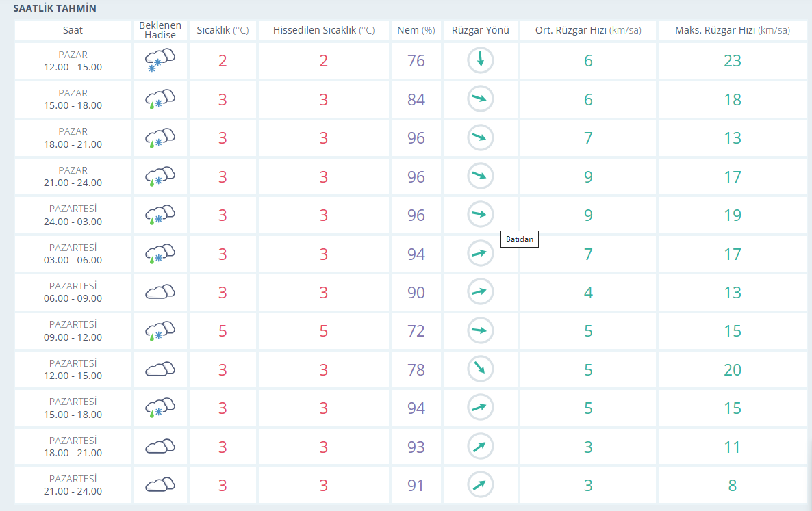Click the wind arrow for Pazartesi 12.00 - 15.00
This screenshot has width=812, height=511.
tap(481, 369)
